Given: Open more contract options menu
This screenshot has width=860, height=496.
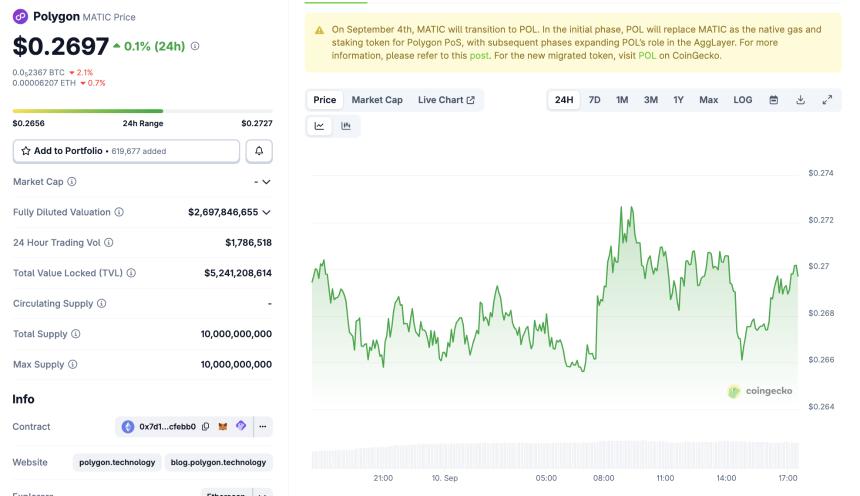Looking at the screenshot, I should point(262,427).
